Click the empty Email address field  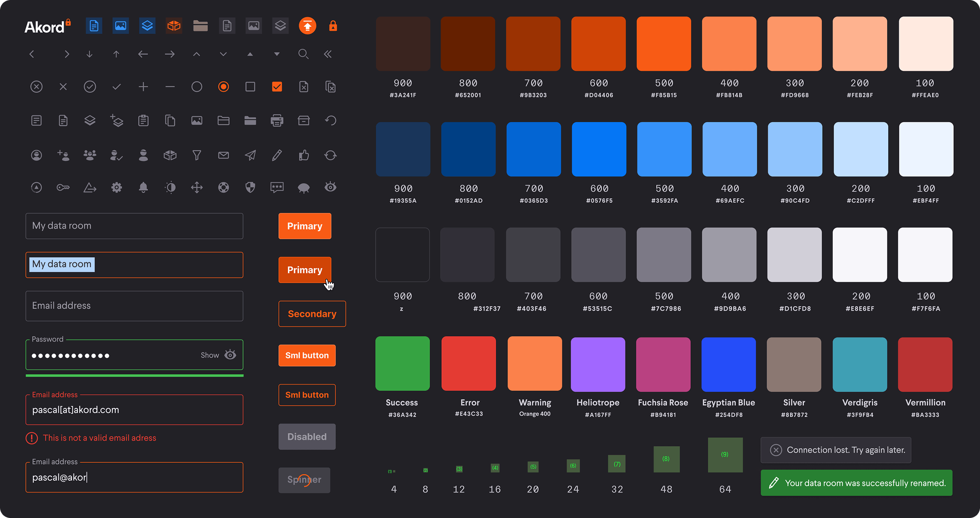click(134, 306)
